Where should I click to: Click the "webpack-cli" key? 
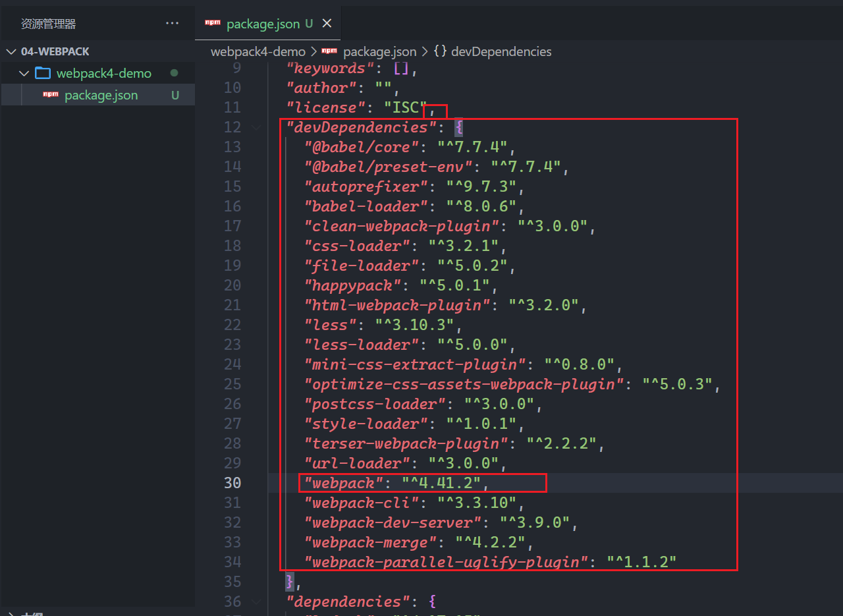362,503
